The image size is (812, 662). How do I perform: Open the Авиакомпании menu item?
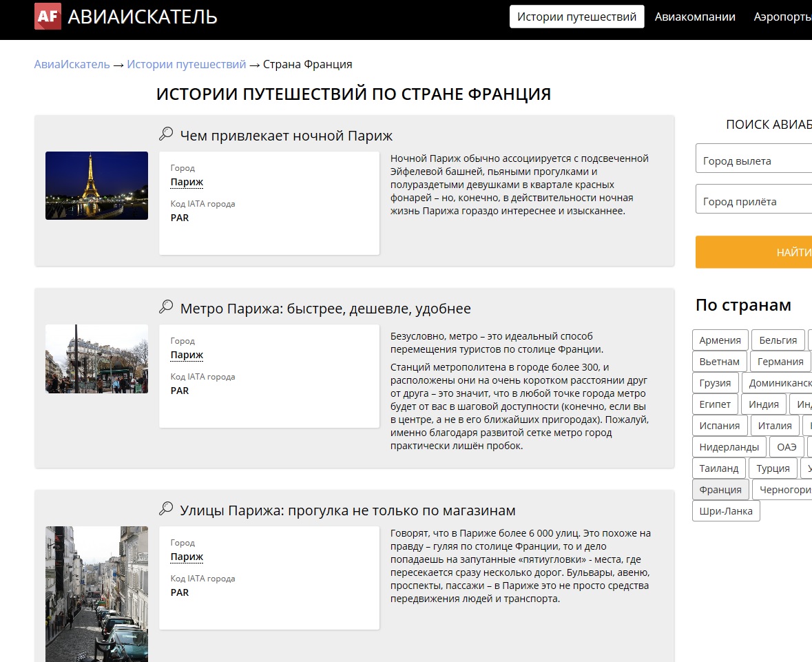coord(695,17)
